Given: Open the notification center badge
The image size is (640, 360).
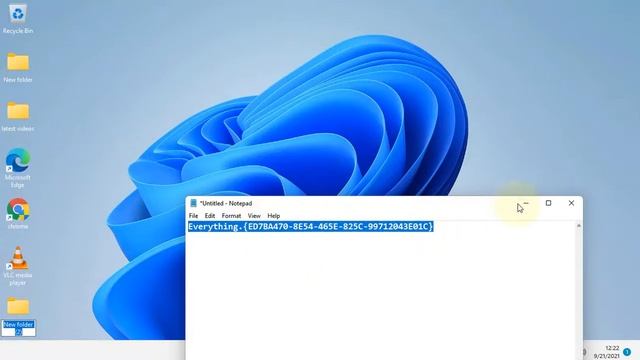Looking at the screenshot, I should 627,352.
